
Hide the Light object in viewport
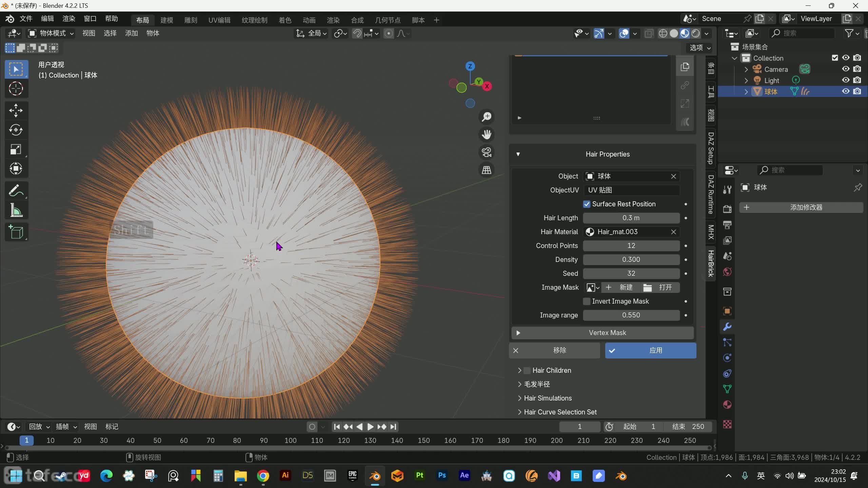(846, 80)
